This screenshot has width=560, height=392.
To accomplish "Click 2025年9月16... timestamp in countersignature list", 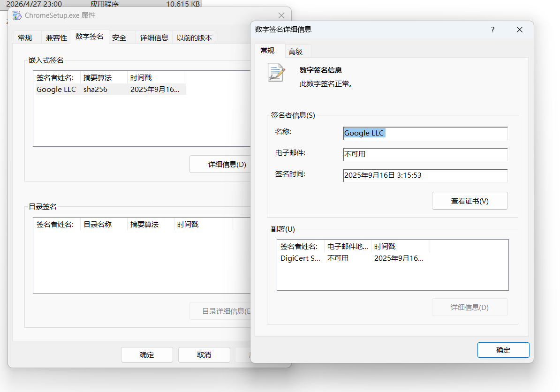I will tap(399, 258).
